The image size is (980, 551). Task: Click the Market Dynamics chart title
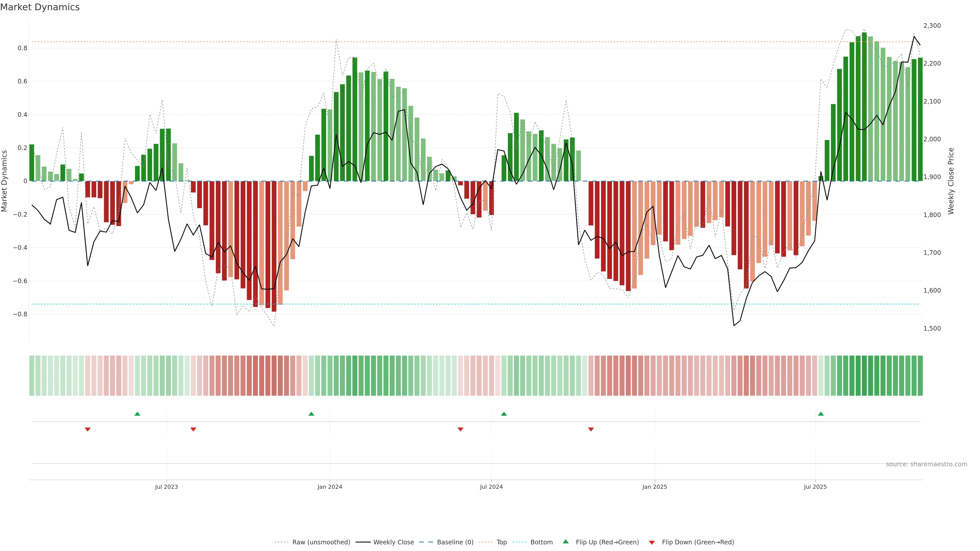[40, 7]
